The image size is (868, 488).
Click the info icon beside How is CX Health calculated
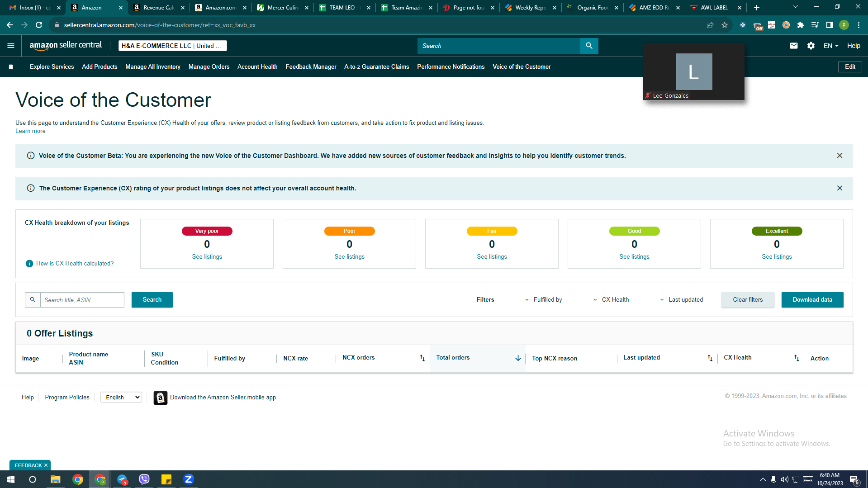point(29,264)
